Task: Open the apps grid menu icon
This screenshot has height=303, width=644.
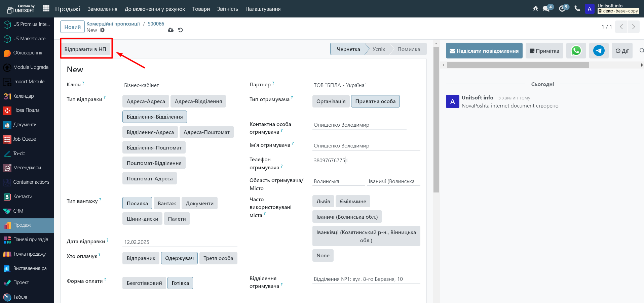Action: 46,8
